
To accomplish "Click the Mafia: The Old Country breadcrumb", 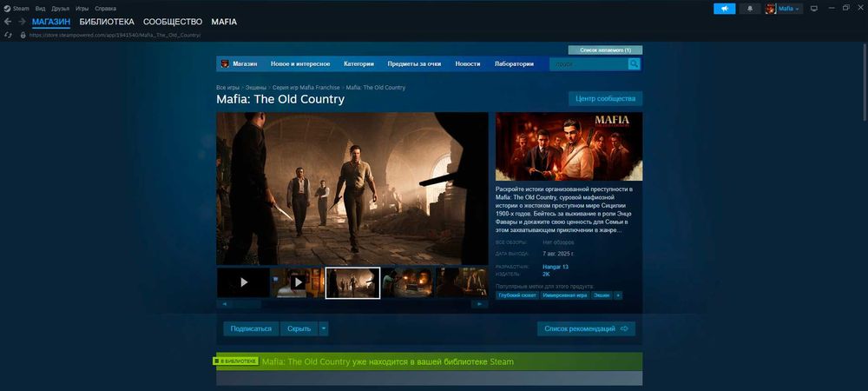I will pyautogui.click(x=375, y=88).
